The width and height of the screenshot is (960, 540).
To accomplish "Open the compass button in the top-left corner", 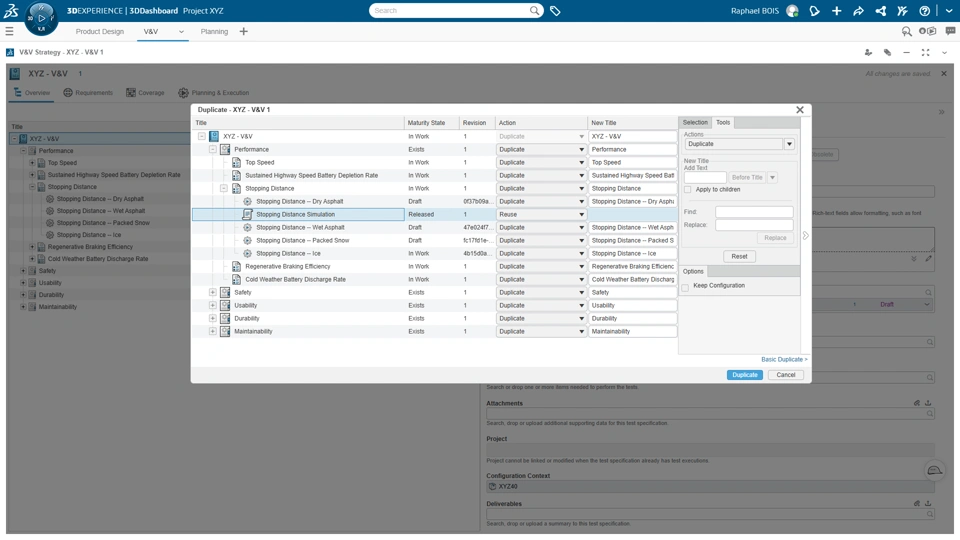I will pyautogui.click(x=41, y=18).
